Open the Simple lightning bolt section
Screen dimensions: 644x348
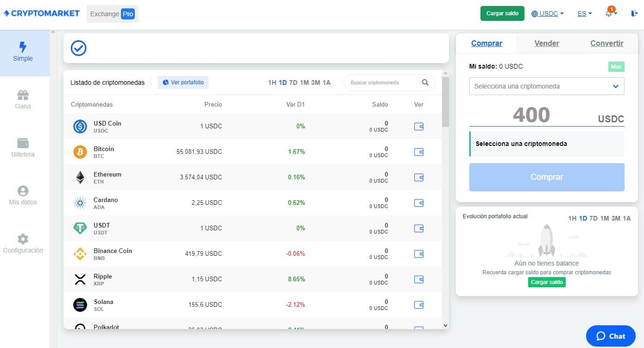[23, 52]
